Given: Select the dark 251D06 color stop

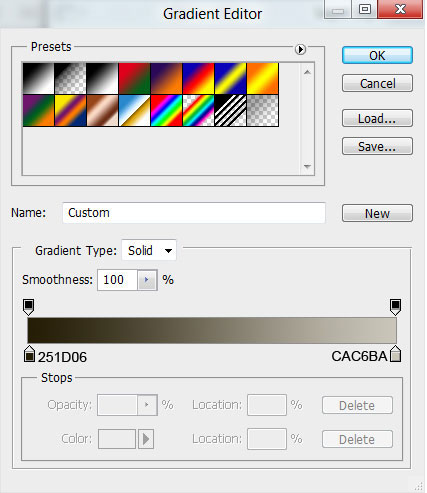Looking at the screenshot, I should point(29,354).
